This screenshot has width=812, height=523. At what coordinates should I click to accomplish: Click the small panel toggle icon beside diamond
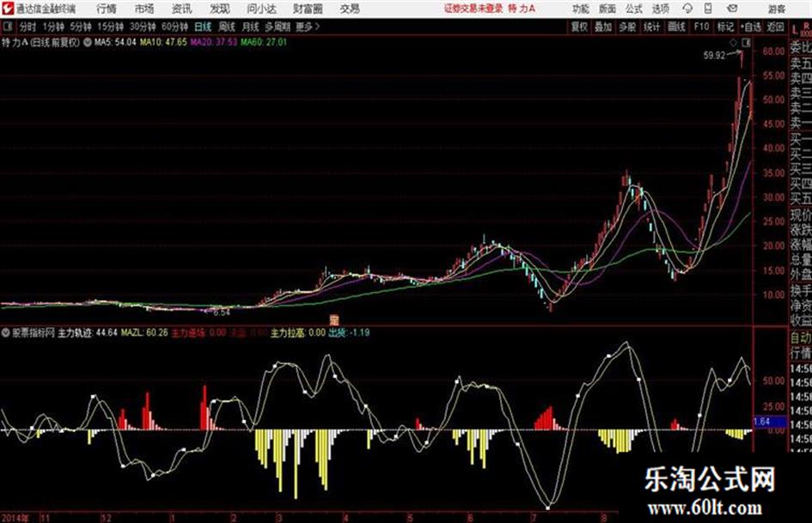(745, 43)
